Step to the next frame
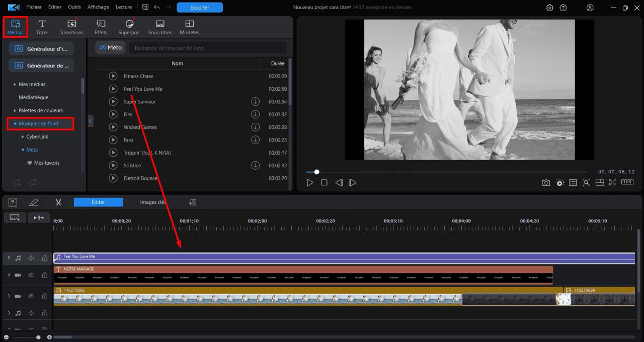644x342 pixels. pos(353,183)
